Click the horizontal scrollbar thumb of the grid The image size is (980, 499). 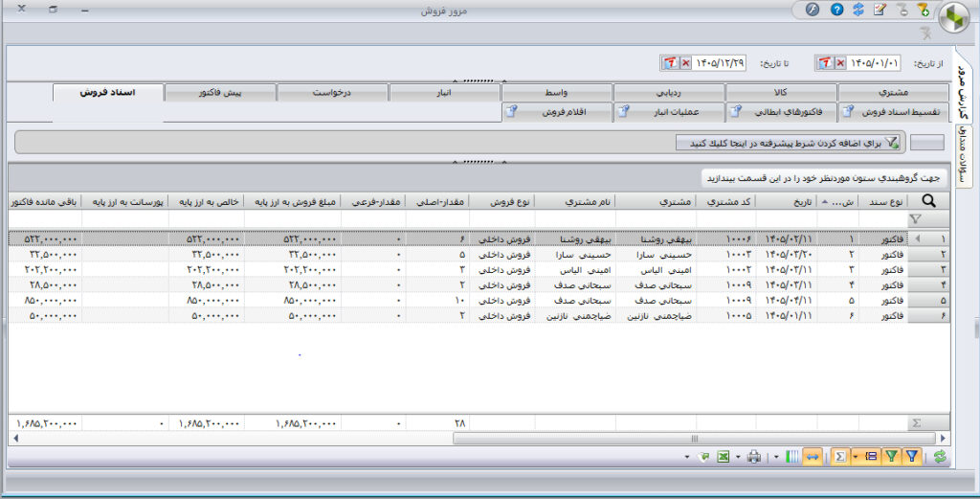[x=694, y=439]
